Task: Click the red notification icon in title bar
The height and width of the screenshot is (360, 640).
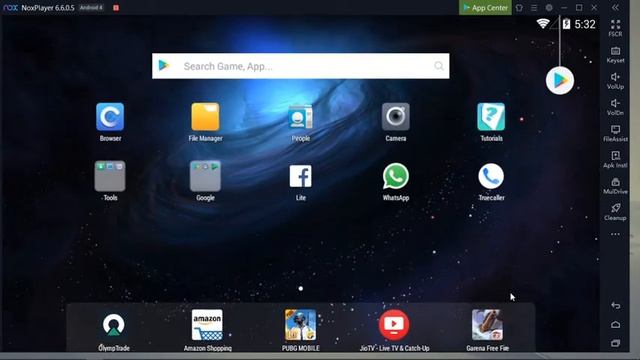Action: click(x=116, y=8)
